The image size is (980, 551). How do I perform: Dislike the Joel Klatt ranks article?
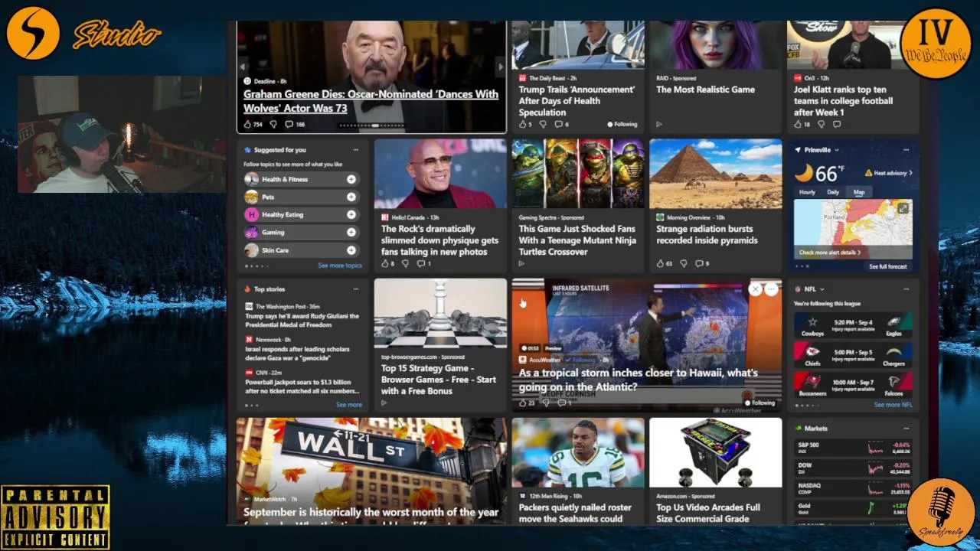pos(821,124)
